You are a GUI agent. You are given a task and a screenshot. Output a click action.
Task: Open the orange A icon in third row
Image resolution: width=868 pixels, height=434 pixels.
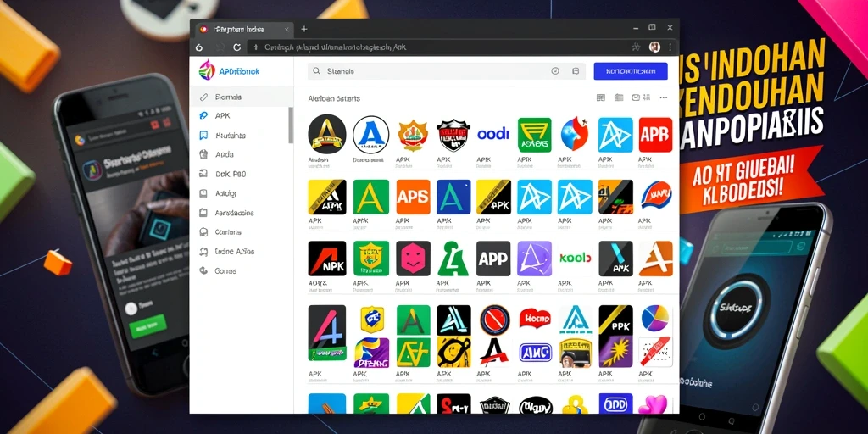(x=656, y=259)
